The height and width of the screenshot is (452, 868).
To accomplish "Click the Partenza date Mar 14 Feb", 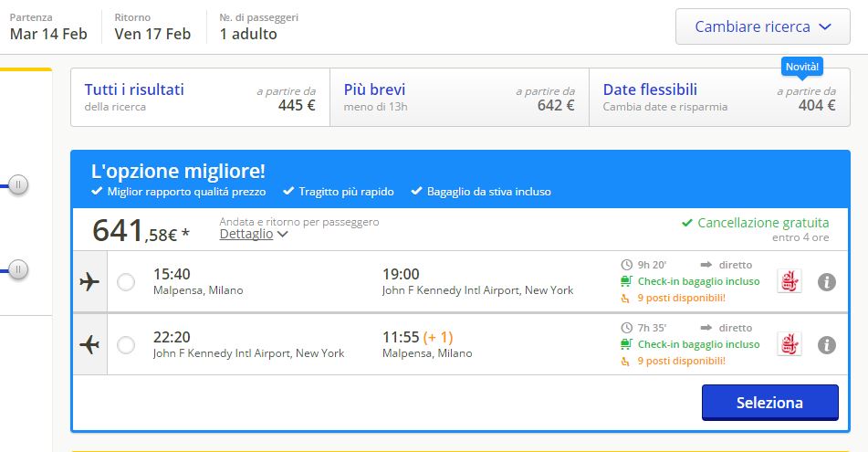I will (x=48, y=34).
